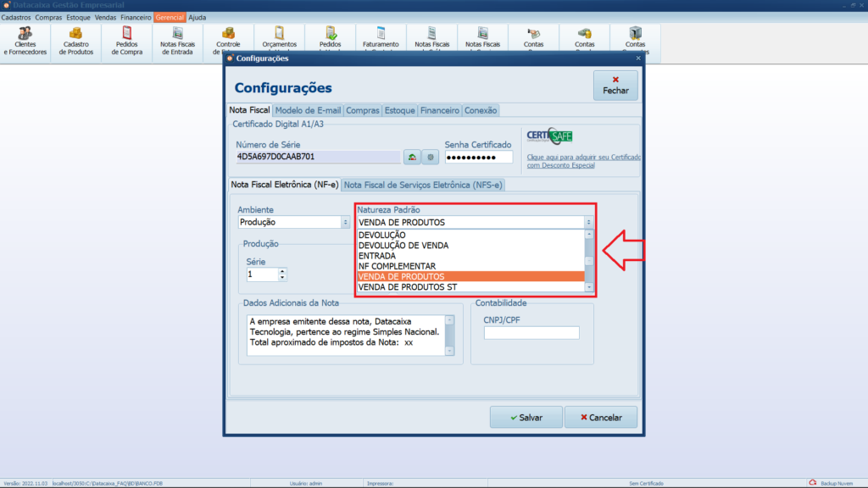Open the Financeiro menu
Image resolution: width=868 pixels, height=488 pixels.
pyautogui.click(x=136, y=17)
